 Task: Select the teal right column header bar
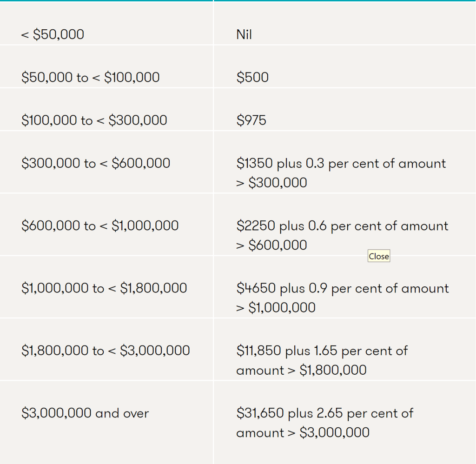(x=344, y=2)
